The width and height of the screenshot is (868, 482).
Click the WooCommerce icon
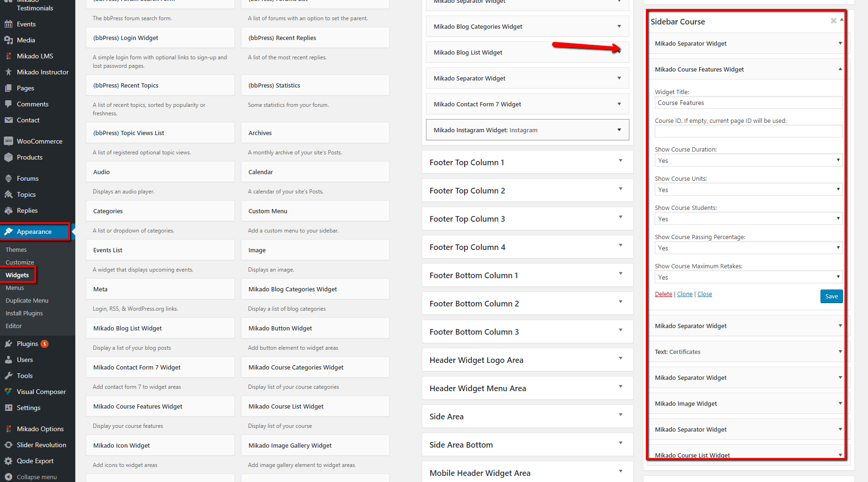8,141
